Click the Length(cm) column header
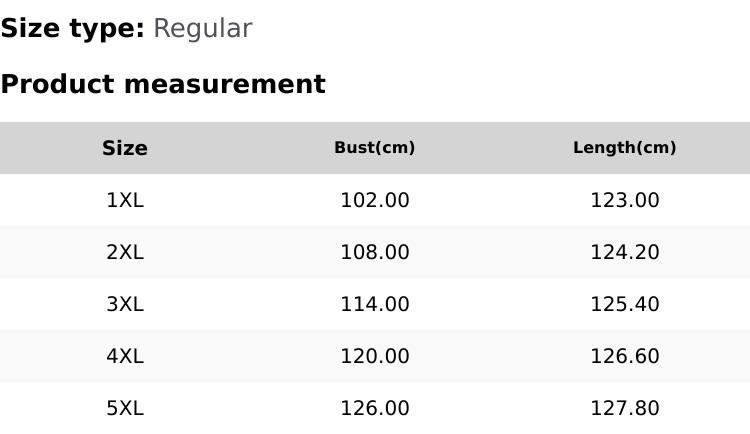This screenshot has width=750, height=434. pos(625,148)
